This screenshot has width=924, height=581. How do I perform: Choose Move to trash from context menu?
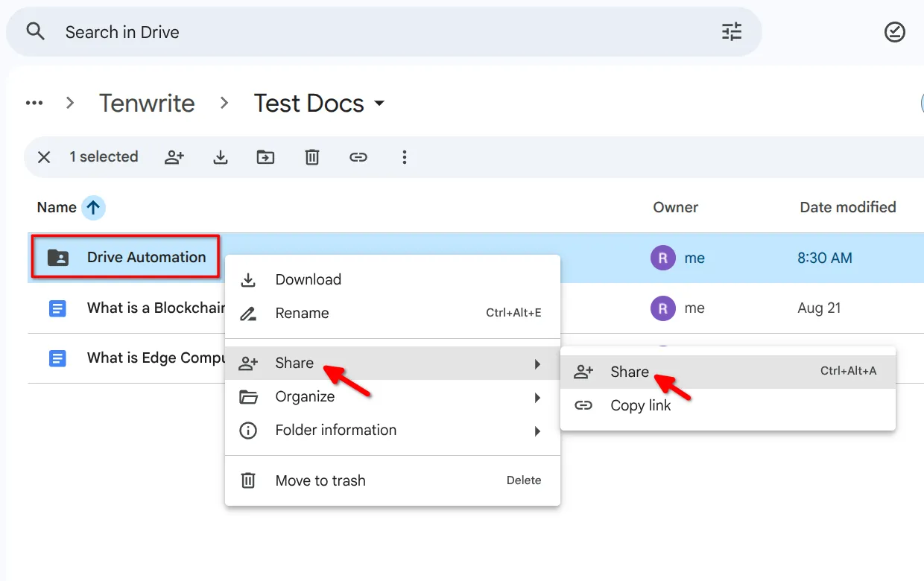(x=320, y=480)
